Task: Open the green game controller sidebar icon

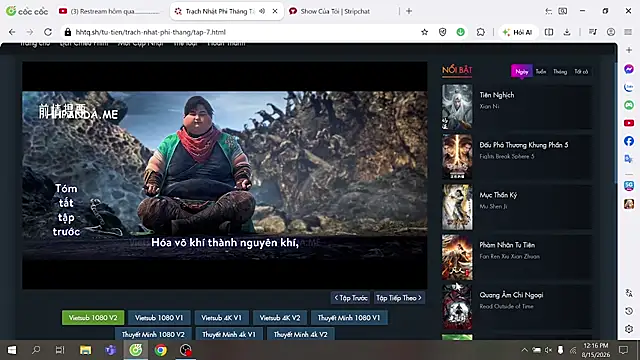Action: click(x=629, y=105)
